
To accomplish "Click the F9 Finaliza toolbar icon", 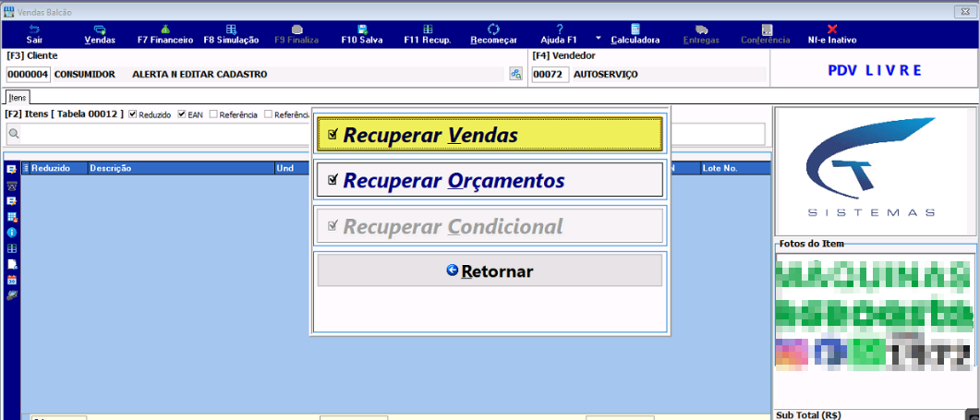I will [296, 30].
